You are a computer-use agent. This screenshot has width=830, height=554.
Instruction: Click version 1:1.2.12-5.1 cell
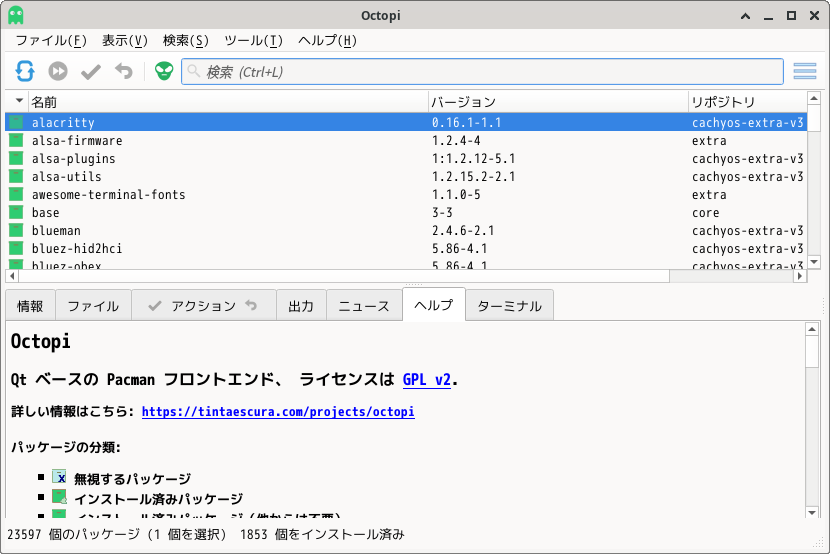[473, 159]
